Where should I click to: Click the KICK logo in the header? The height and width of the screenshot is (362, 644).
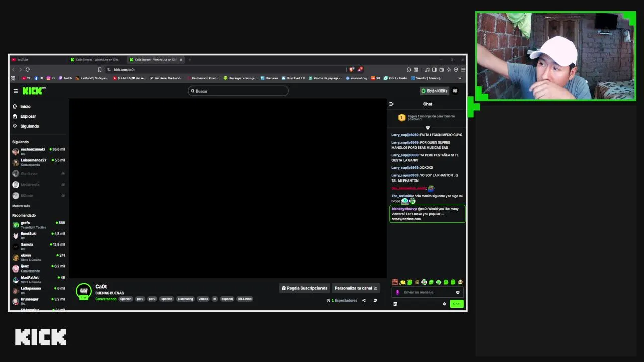coord(34,91)
